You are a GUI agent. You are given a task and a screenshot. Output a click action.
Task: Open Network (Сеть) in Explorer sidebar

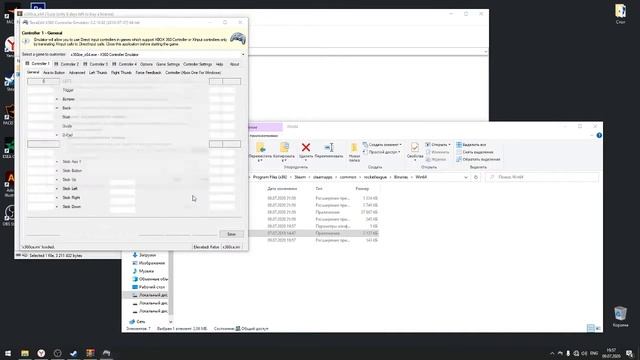pyautogui.click(x=138, y=322)
